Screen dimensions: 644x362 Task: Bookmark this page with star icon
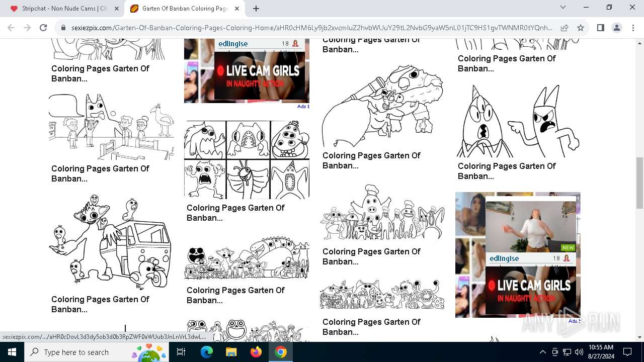tap(581, 28)
